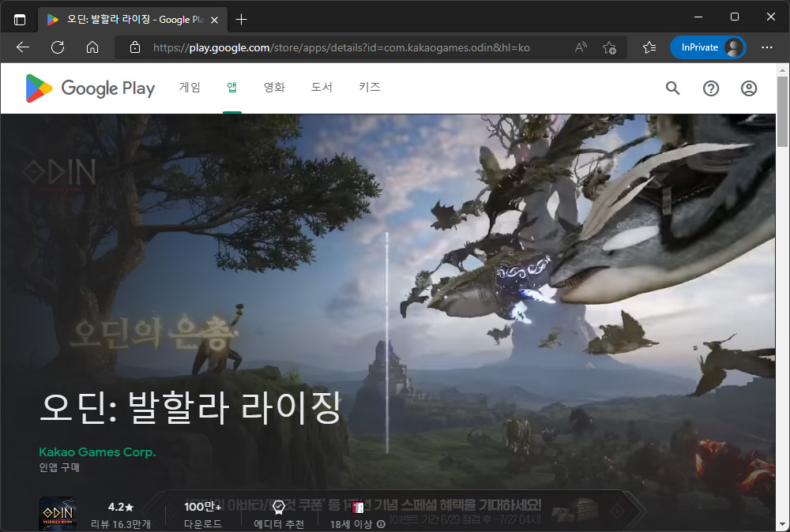Image resolution: width=790 pixels, height=532 pixels.
Task: Click the InPrivate profile button
Action: (708, 47)
